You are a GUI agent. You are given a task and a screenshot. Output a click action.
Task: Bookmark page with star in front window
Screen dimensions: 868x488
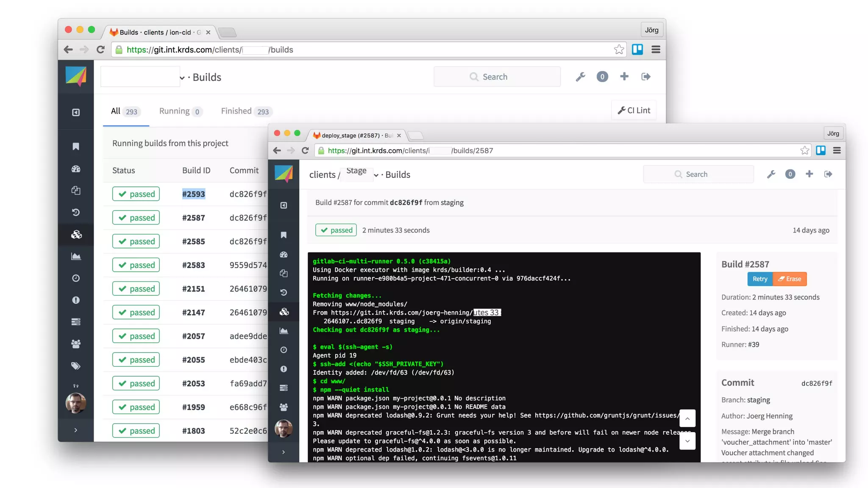point(804,150)
